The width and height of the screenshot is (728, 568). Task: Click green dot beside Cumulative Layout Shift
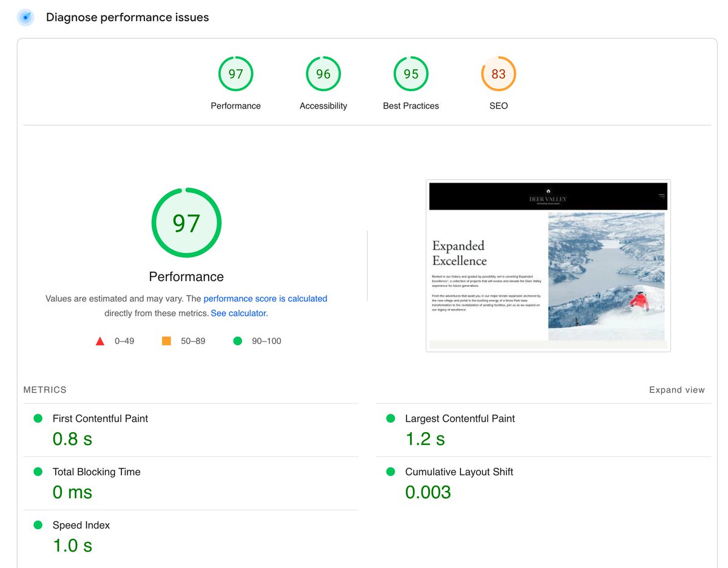391,472
